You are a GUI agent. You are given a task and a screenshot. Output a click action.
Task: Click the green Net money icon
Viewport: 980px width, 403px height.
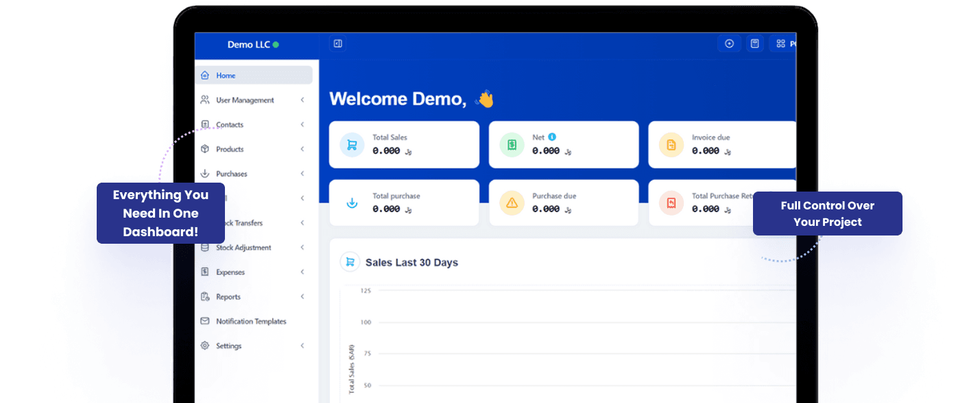[x=512, y=145]
